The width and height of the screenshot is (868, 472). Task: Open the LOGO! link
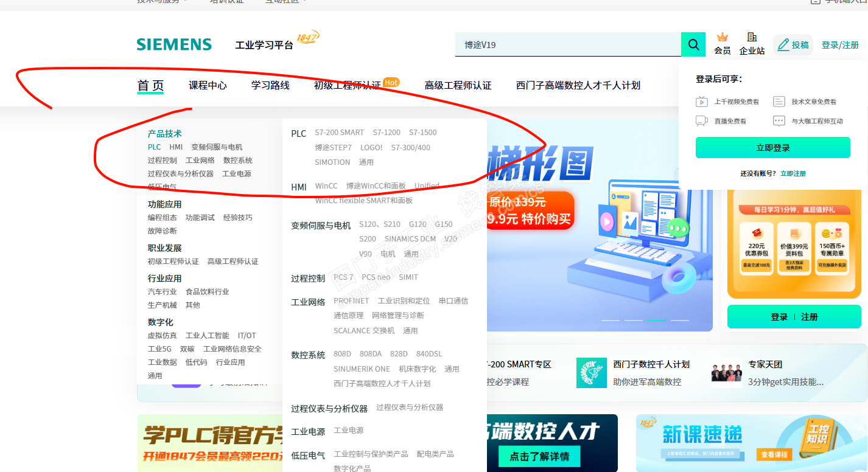click(371, 148)
